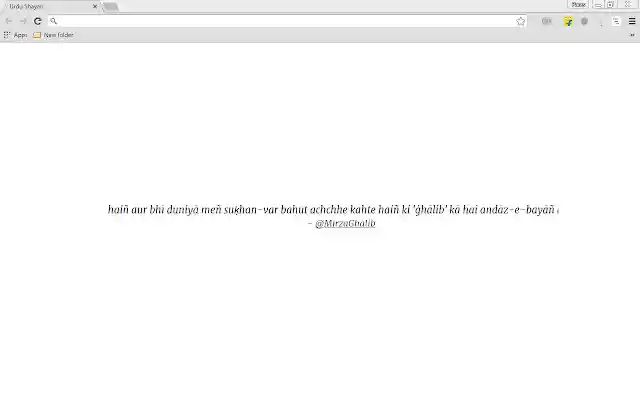Focus the address bar

tap(287, 21)
